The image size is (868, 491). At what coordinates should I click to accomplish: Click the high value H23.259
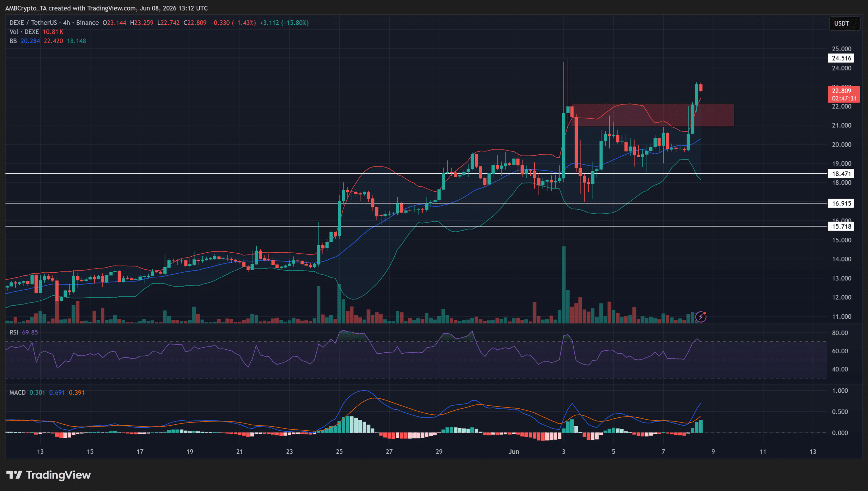pyautogui.click(x=142, y=23)
